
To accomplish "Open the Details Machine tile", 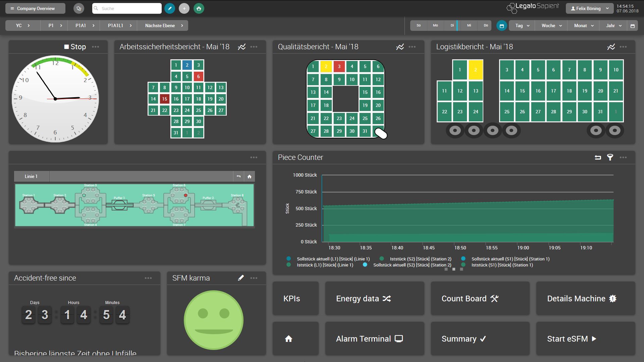I will tap(586, 298).
